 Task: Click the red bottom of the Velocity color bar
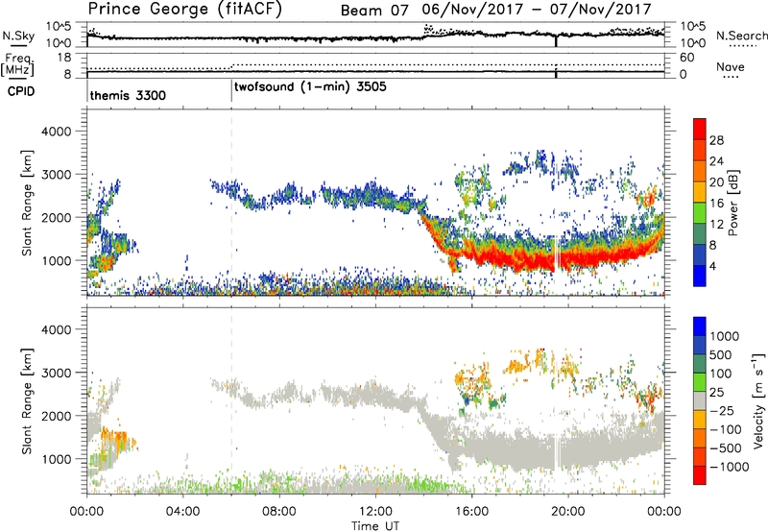click(x=700, y=475)
